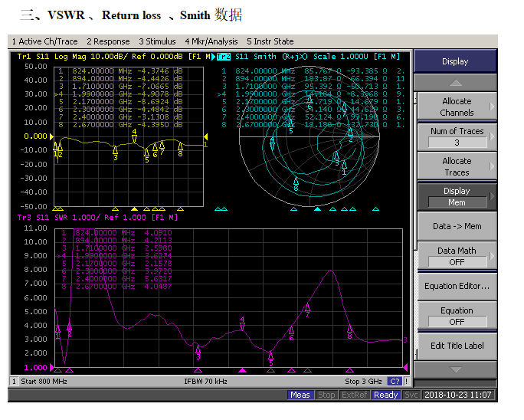Click marker 8 on Log Mag trace
The width and height of the screenshot is (524, 420).
(181, 149)
